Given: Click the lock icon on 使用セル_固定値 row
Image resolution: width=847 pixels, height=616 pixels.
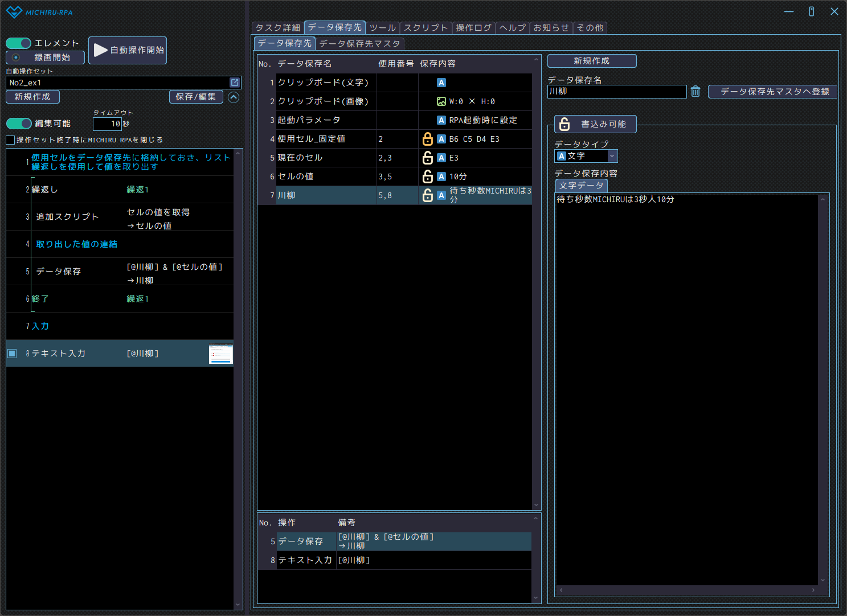Looking at the screenshot, I should (x=427, y=139).
